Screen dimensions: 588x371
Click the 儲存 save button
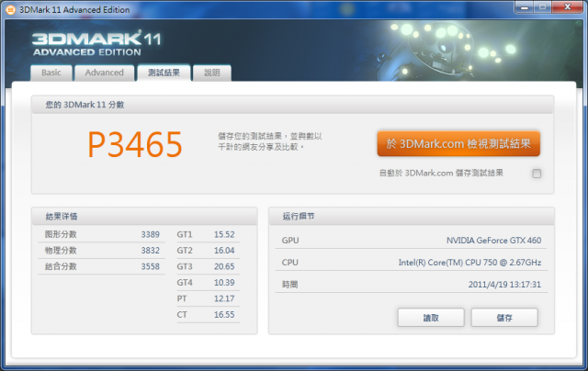click(x=504, y=318)
